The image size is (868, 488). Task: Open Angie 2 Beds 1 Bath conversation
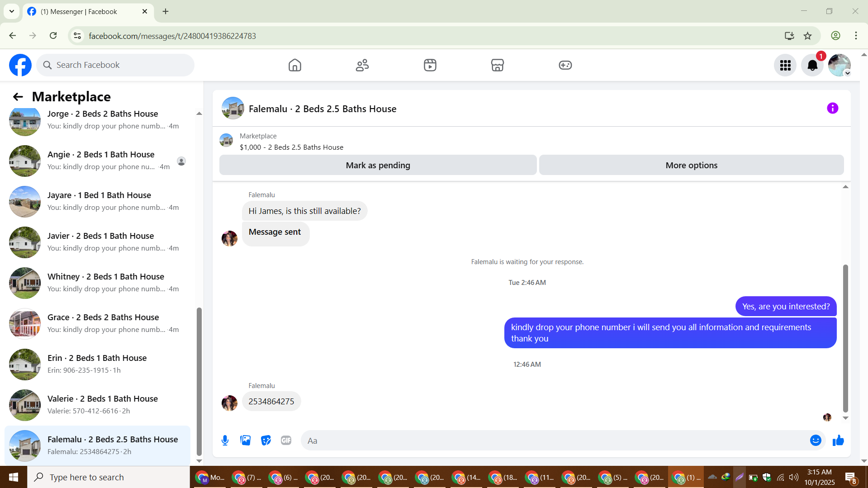(97, 161)
